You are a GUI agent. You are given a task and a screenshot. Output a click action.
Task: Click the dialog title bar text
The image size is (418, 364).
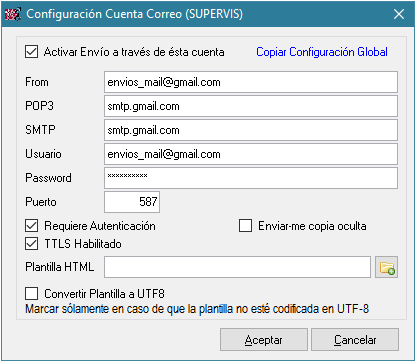[x=134, y=14]
